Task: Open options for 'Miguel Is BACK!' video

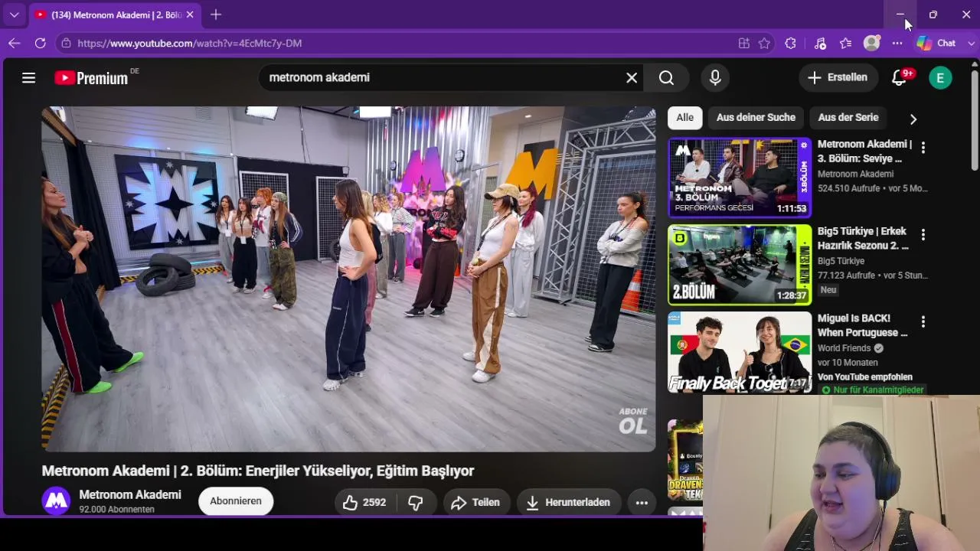Action: coord(923,321)
